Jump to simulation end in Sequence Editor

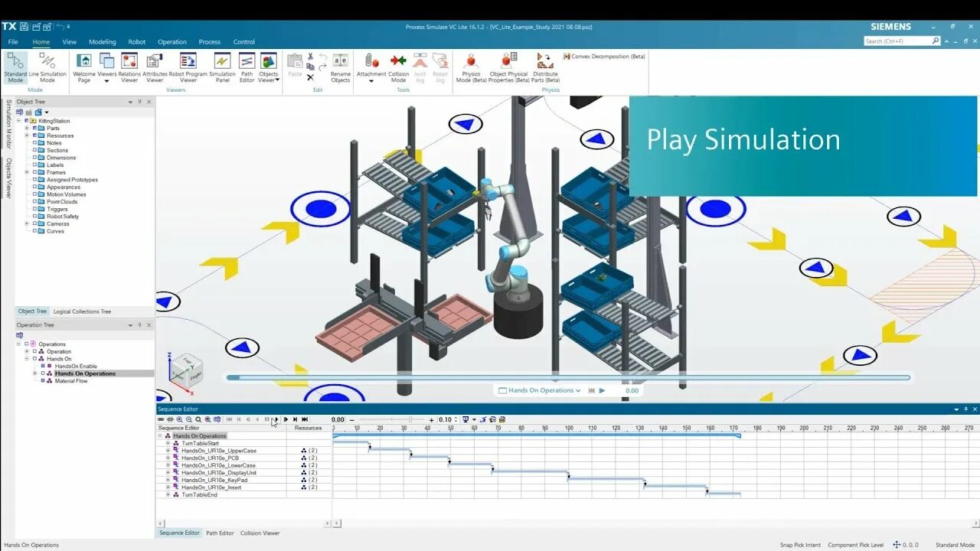[x=305, y=419]
